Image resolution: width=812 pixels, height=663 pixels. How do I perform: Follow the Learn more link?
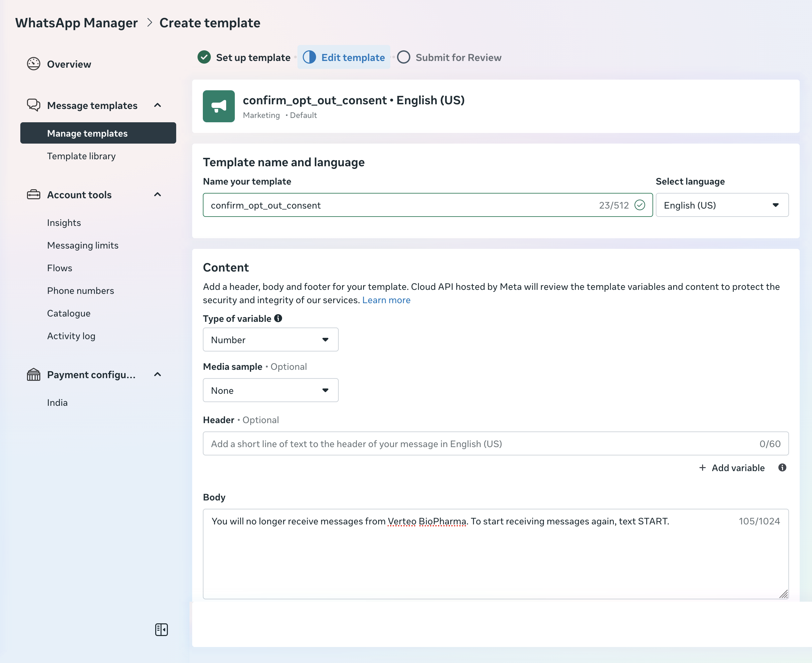point(386,300)
